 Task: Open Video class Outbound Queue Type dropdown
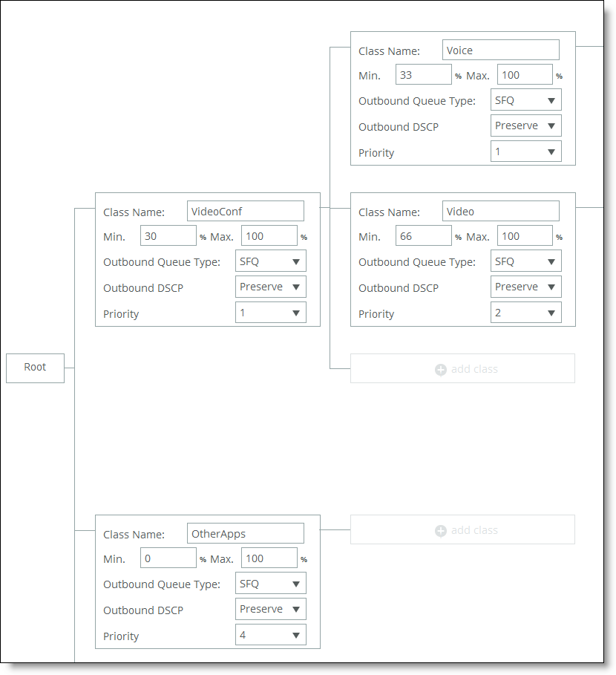pyautogui.click(x=525, y=261)
